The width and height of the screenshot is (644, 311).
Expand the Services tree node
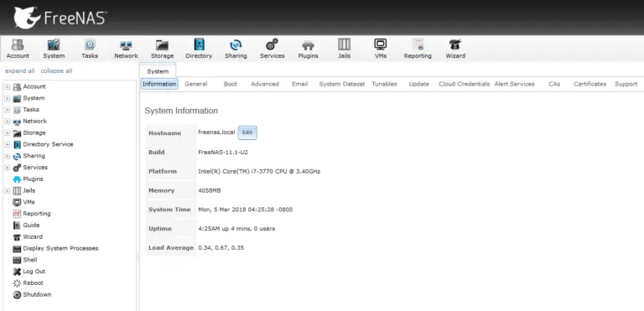click(8, 168)
